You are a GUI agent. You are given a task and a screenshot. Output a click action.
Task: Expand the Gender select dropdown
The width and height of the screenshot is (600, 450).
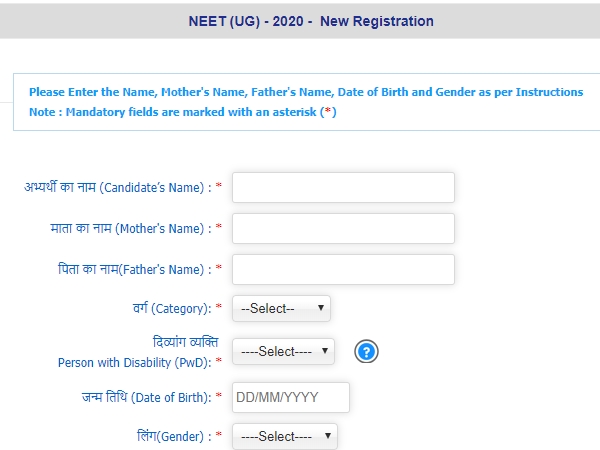285,436
